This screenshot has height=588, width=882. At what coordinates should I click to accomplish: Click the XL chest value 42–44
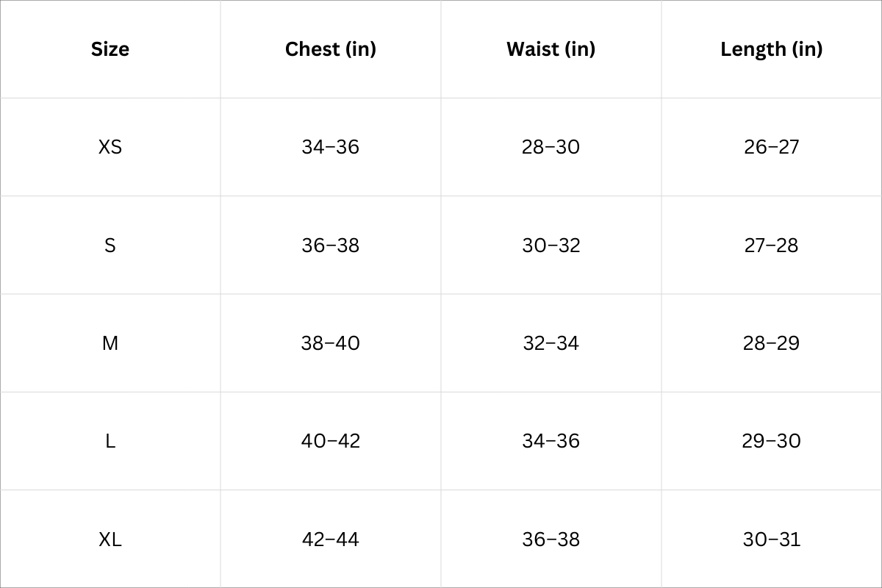331,539
